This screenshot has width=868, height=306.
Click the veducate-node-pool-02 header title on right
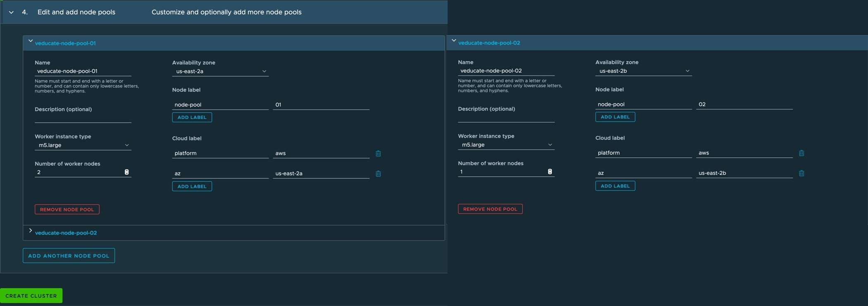coord(489,43)
